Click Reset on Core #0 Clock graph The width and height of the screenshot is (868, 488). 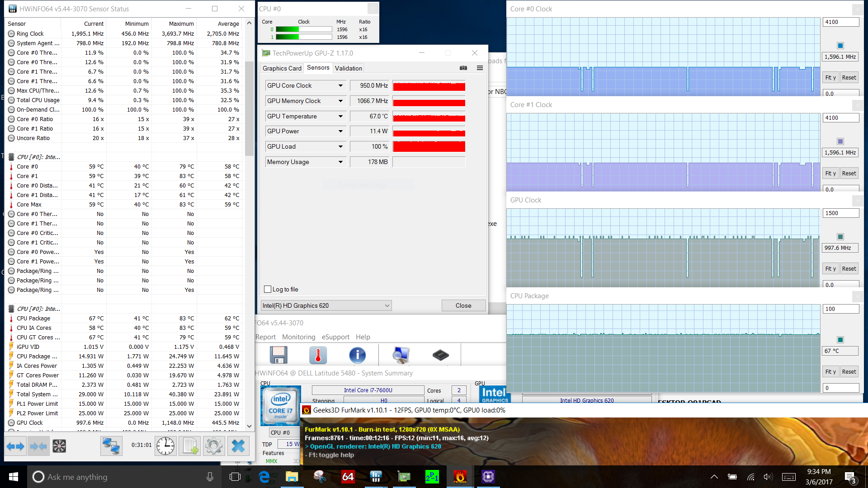click(x=849, y=78)
